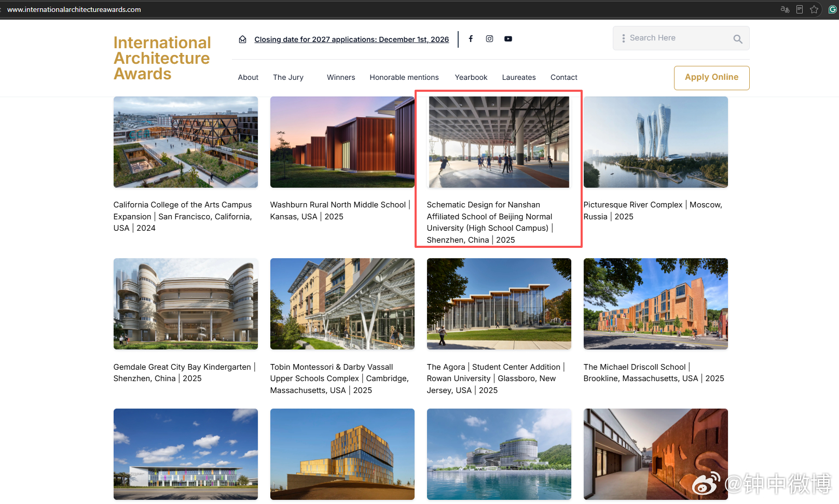
Task: Open the Instagram social icon
Action: coord(489,39)
